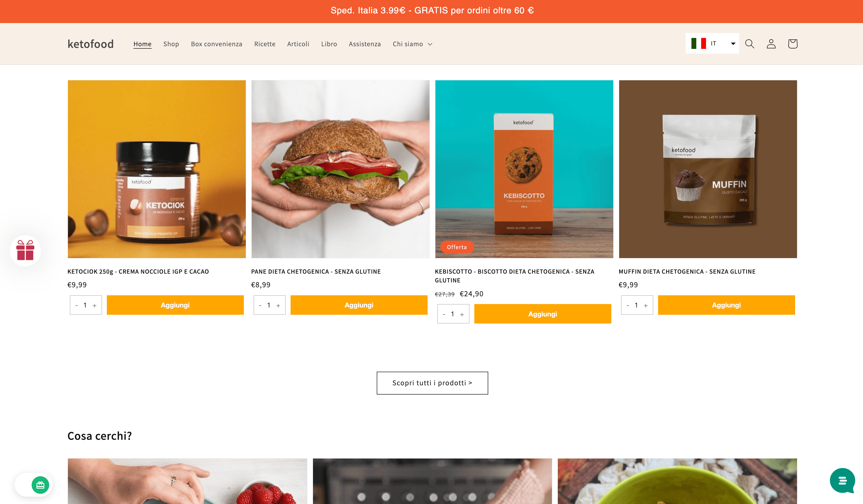
Task: Open the green chat bubble widget
Action: (842, 480)
